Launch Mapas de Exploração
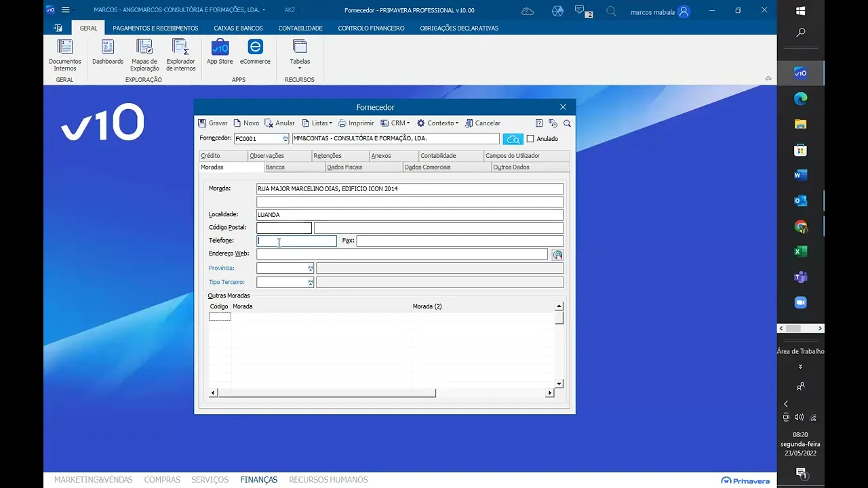This screenshot has height=488, width=868. (x=145, y=55)
